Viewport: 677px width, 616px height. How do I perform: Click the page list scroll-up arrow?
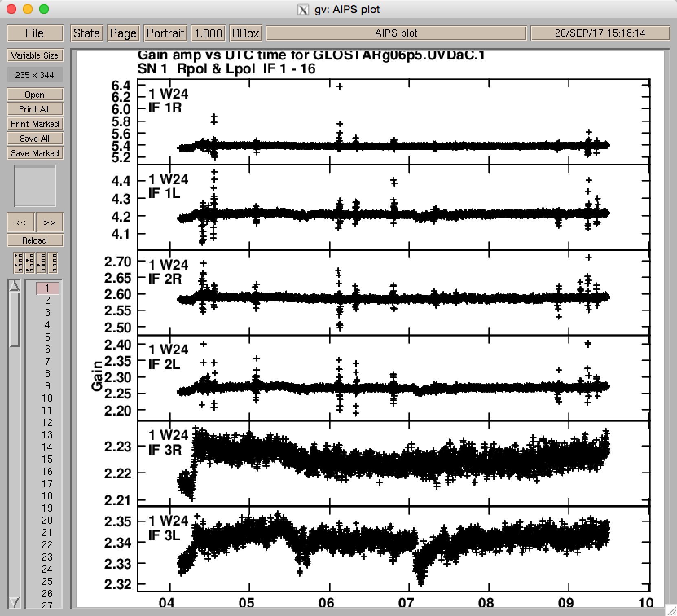[14, 286]
